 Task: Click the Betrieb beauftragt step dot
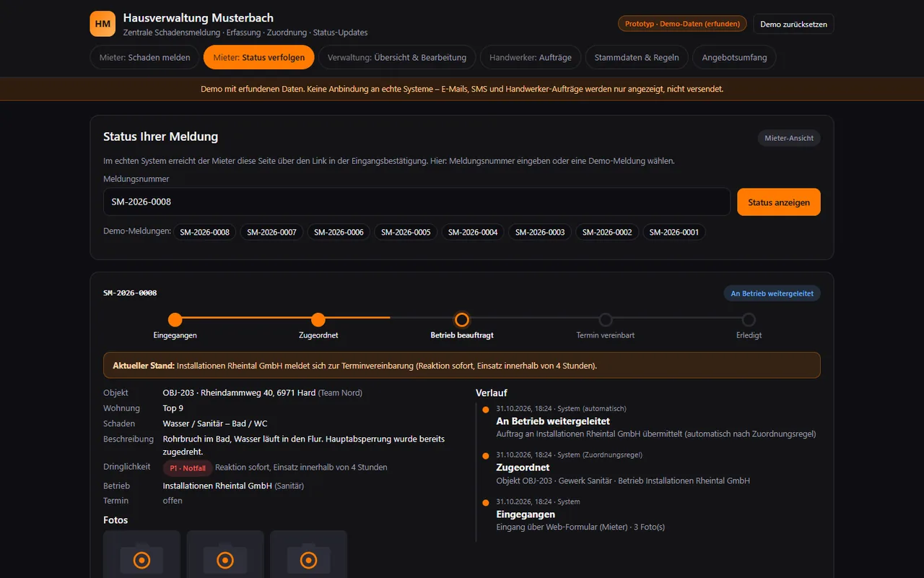[x=462, y=319]
